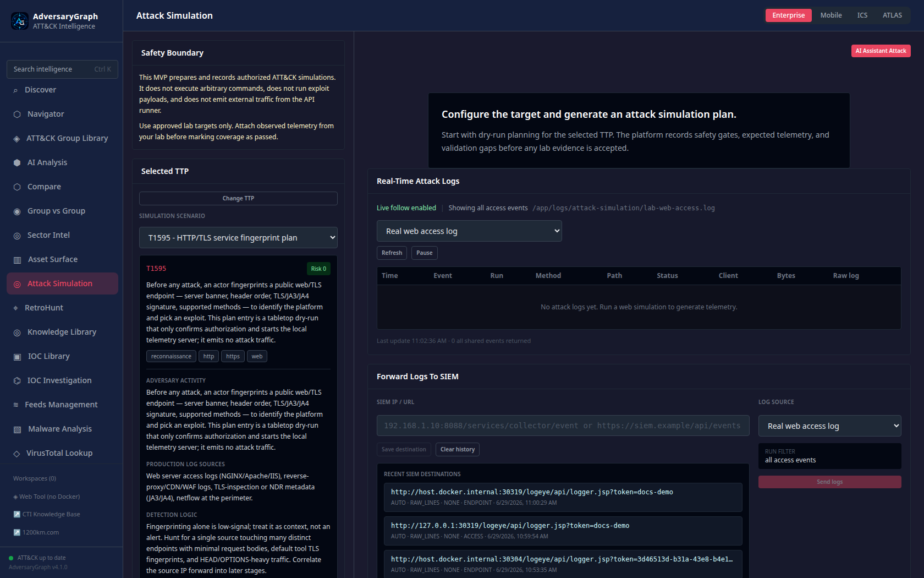924x578 pixels.
Task: Switch to the ATLAS domain tab
Action: point(892,15)
